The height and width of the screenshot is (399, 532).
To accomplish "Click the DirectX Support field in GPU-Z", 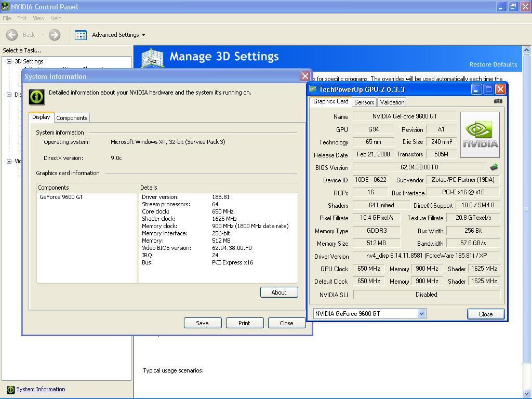I will point(478,205).
